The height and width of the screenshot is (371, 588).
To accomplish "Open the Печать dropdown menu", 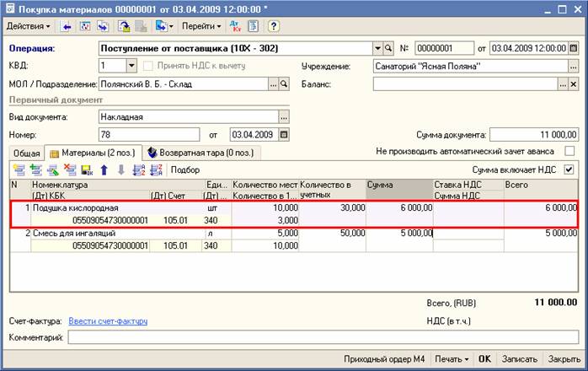I will (451, 358).
